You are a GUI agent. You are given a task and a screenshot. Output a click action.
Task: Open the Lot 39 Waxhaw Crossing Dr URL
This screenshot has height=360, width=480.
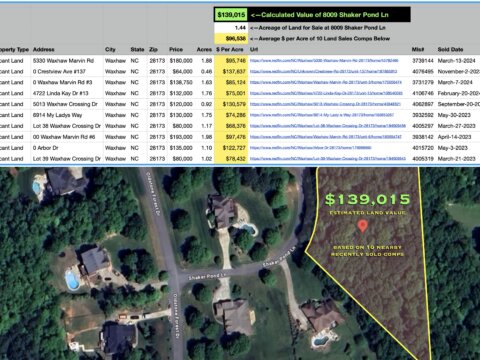coord(328,159)
